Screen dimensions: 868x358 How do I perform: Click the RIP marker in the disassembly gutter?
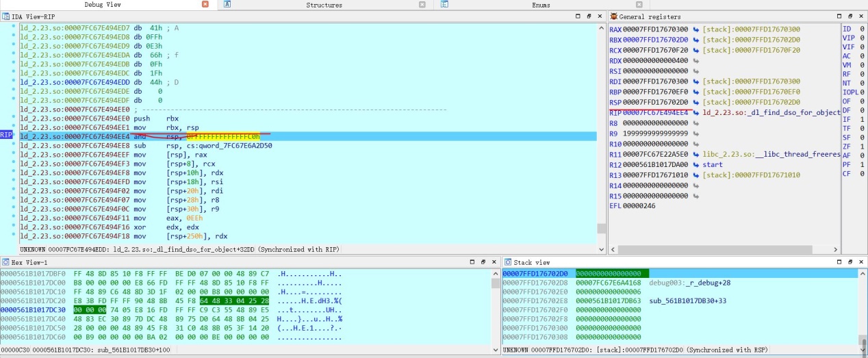click(x=6, y=135)
